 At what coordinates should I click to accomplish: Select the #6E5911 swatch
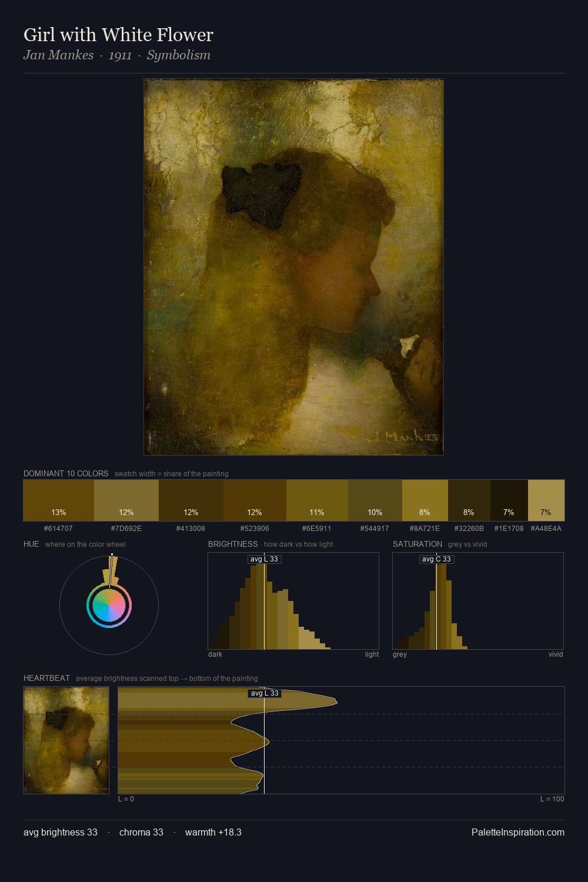(317, 500)
